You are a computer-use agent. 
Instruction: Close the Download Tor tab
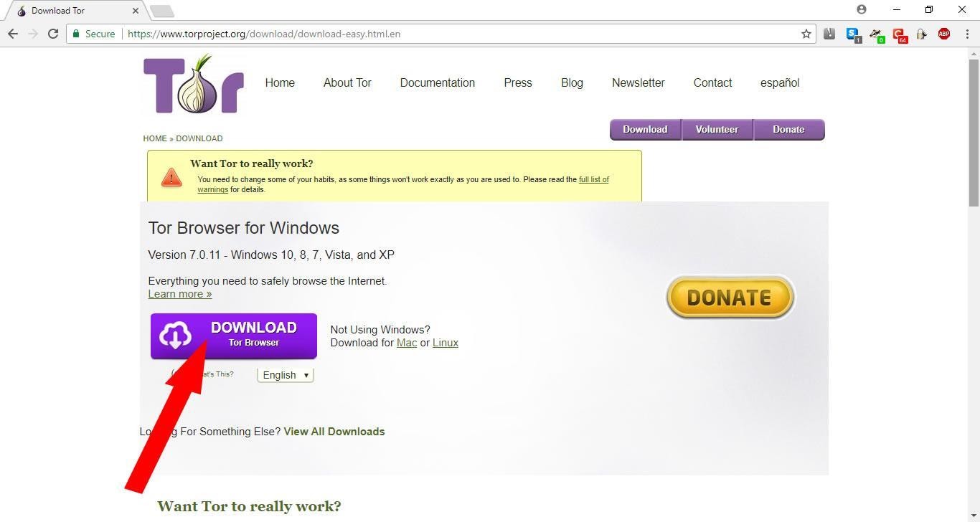coord(136,11)
